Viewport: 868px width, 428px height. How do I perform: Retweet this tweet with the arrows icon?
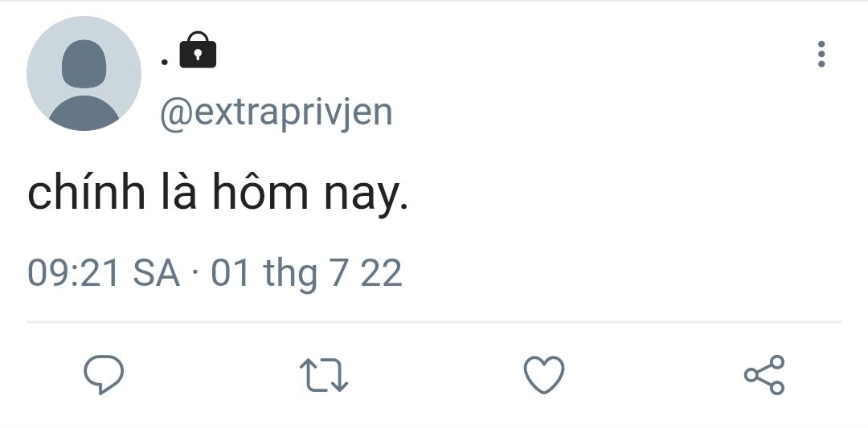pos(324,375)
